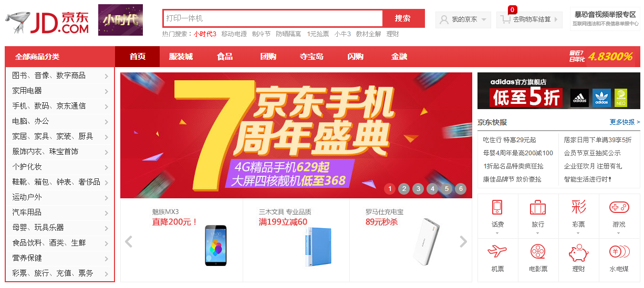Expand the 我的京东 account dropdown
644x288 pixels.
click(x=463, y=19)
